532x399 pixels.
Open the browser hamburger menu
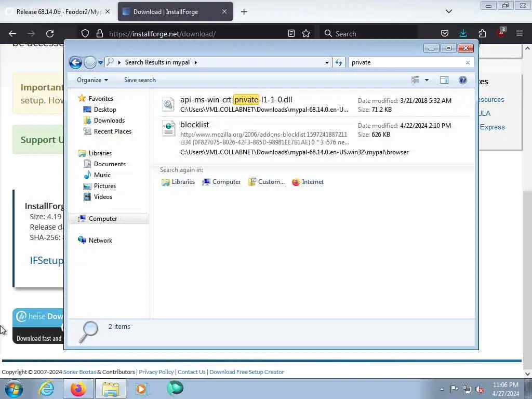click(520, 33)
